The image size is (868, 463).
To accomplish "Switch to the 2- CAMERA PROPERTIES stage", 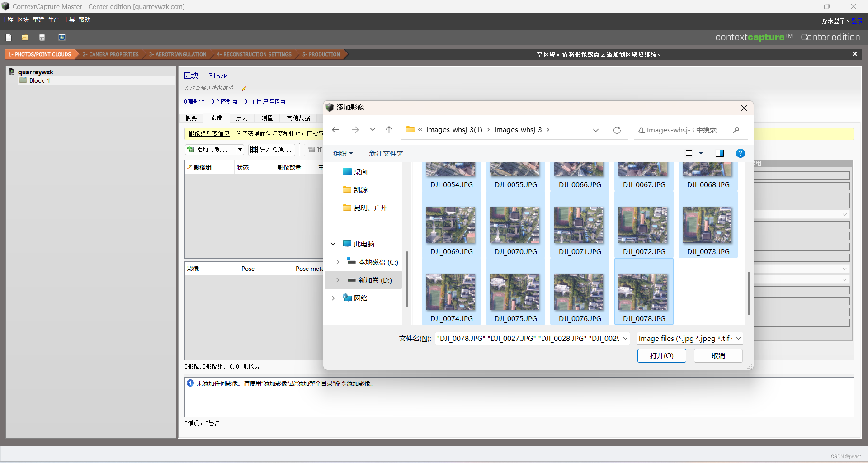I will pos(110,54).
